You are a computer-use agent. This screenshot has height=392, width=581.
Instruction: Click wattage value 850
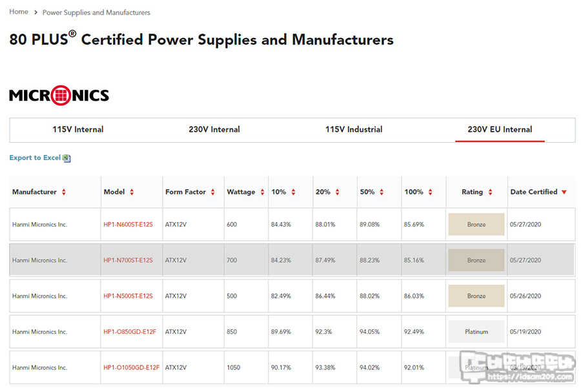[x=232, y=332]
